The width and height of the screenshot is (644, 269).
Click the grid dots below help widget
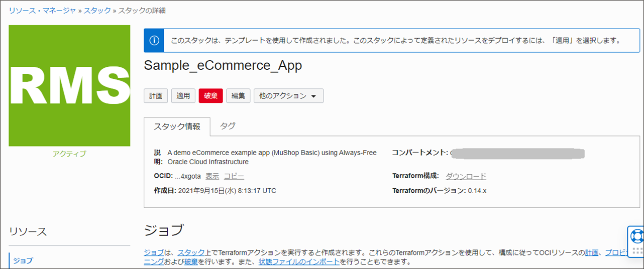click(x=637, y=251)
